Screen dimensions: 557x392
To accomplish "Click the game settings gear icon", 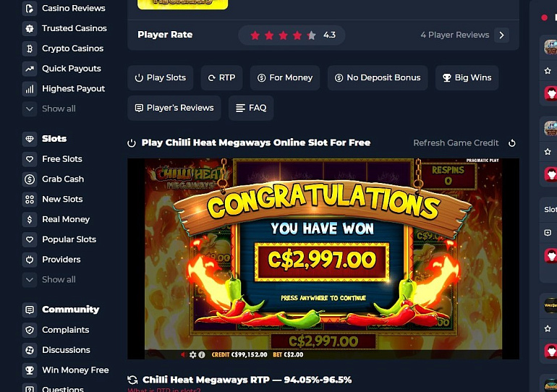I will pos(193,354).
